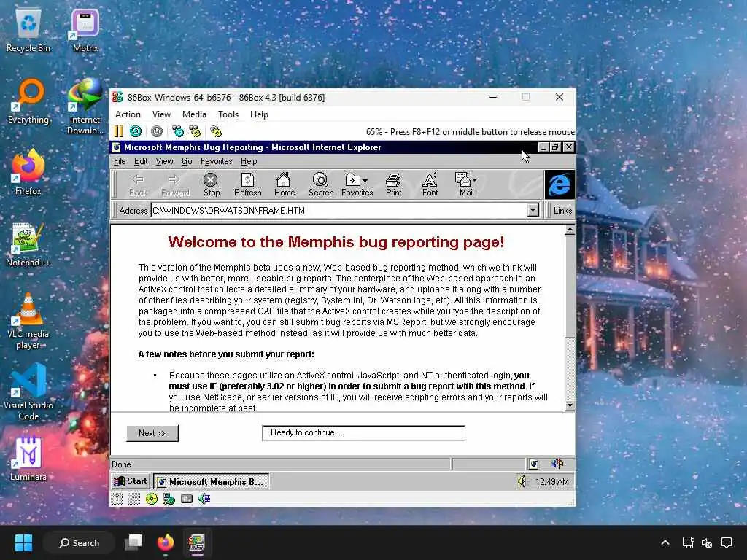Viewport: 747px width, 560px height.
Task: Open the 86Box Media menu
Action: [194, 114]
